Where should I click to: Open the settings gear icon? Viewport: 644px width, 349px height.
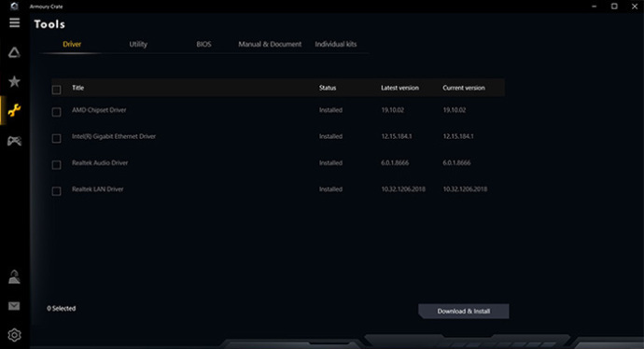click(x=14, y=335)
